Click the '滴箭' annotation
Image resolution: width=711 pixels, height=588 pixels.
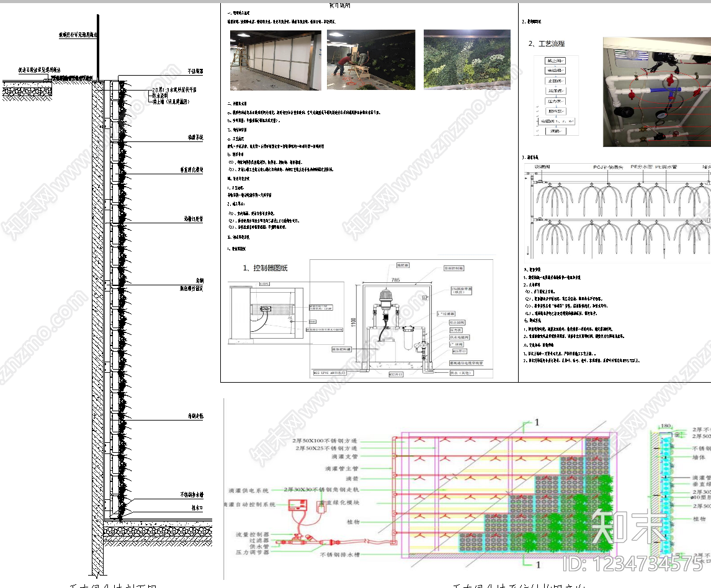click(352, 479)
